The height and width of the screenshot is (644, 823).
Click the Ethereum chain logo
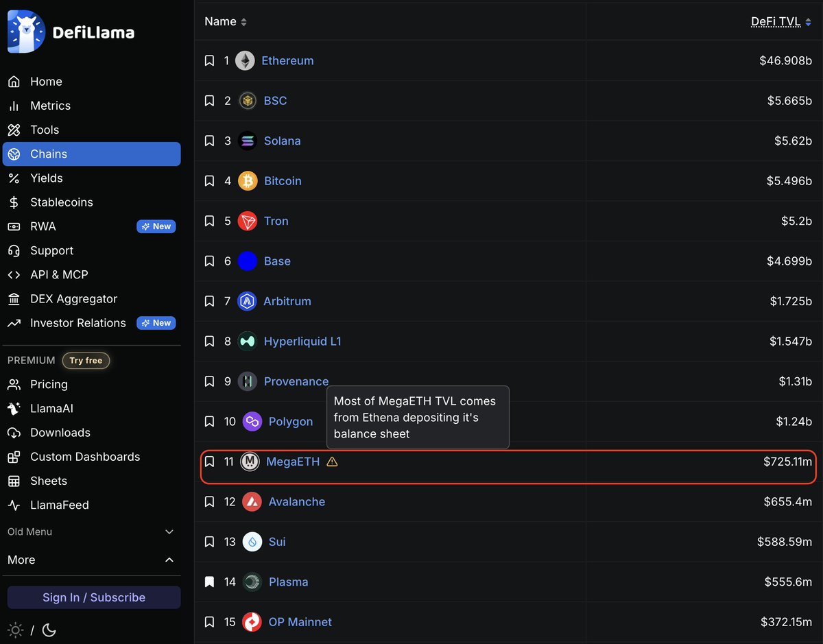click(x=245, y=61)
